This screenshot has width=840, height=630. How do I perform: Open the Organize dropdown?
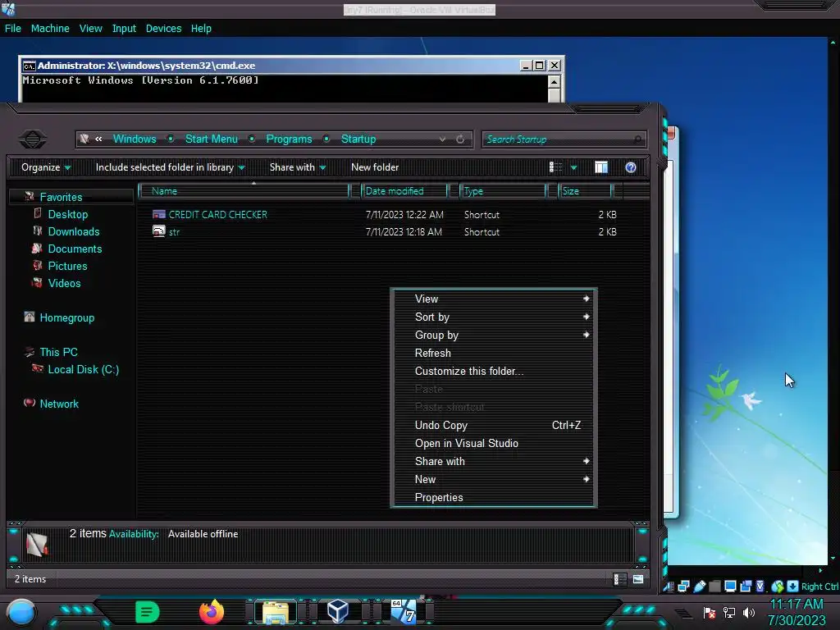[x=46, y=167]
